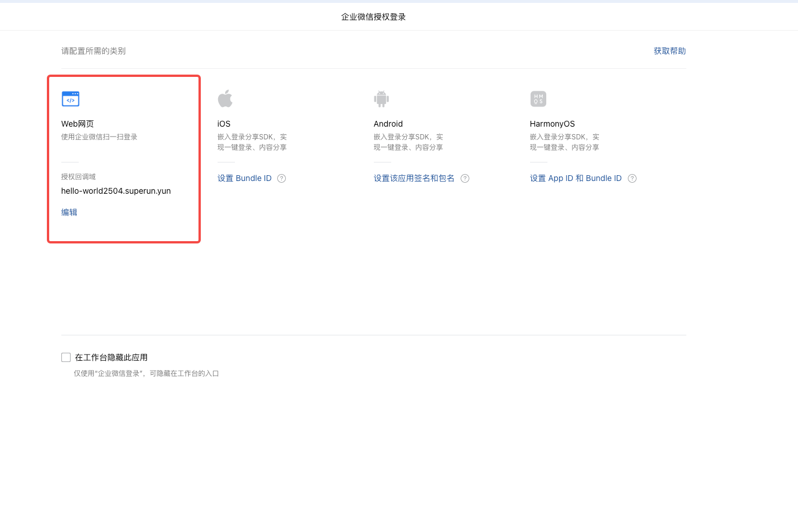Image resolution: width=798 pixels, height=532 pixels.
Task: Click the Web网页 browser code icon
Action: click(71, 99)
